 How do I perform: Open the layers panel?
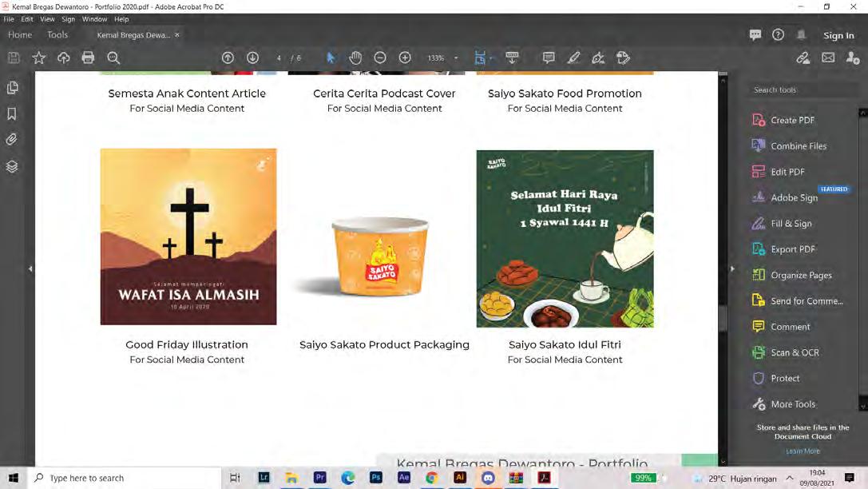tap(12, 166)
